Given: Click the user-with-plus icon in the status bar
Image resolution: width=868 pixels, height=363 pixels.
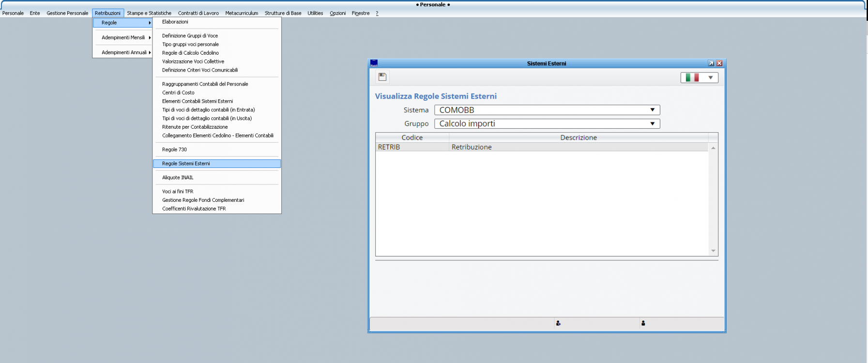Looking at the screenshot, I should pyautogui.click(x=558, y=323).
